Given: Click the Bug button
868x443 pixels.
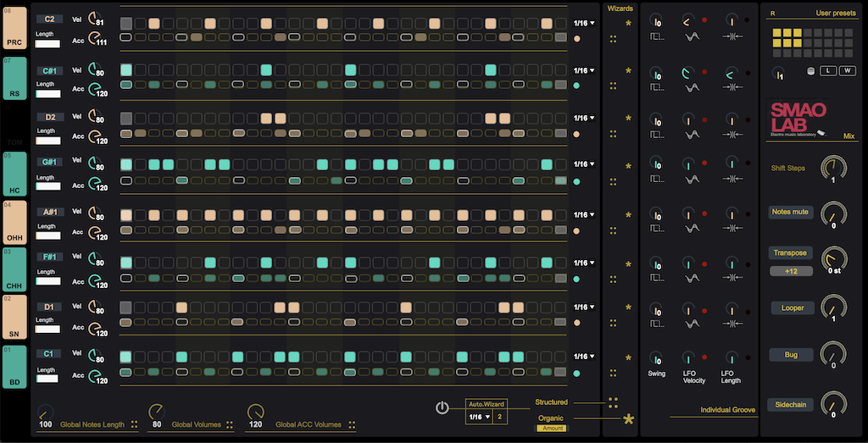Looking at the screenshot, I should tap(791, 355).
